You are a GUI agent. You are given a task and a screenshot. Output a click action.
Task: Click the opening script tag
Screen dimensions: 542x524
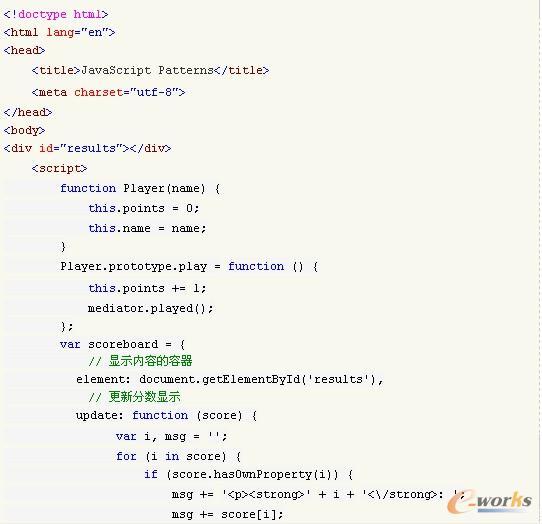(x=59, y=168)
